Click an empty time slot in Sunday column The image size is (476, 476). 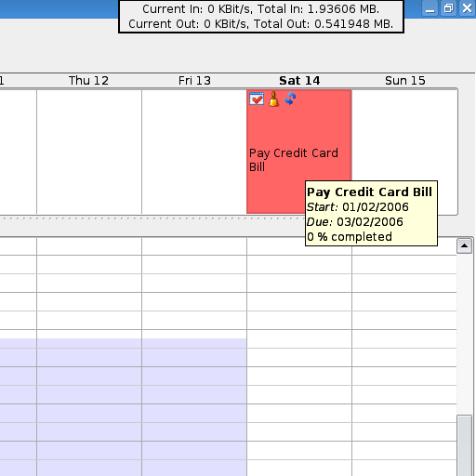click(404, 376)
